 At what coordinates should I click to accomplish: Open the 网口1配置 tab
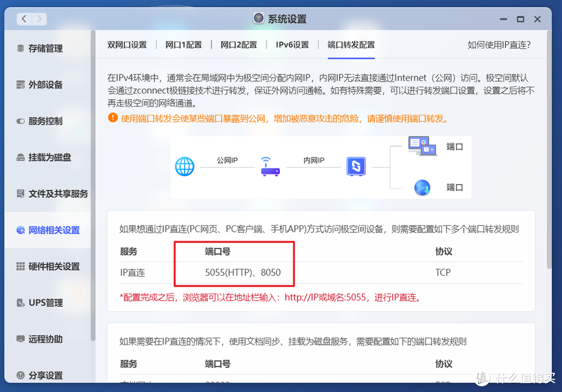coord(184,45)
